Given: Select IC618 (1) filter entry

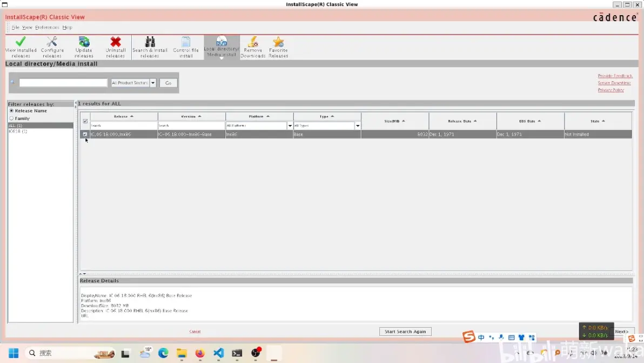Looking at the screenshot, I should click(x=40, y=131).
